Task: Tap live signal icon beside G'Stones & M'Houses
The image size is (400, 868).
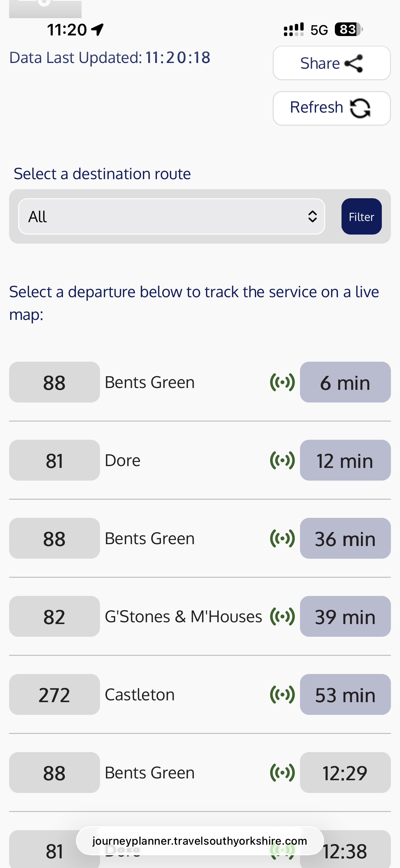Action: (282, 616)
